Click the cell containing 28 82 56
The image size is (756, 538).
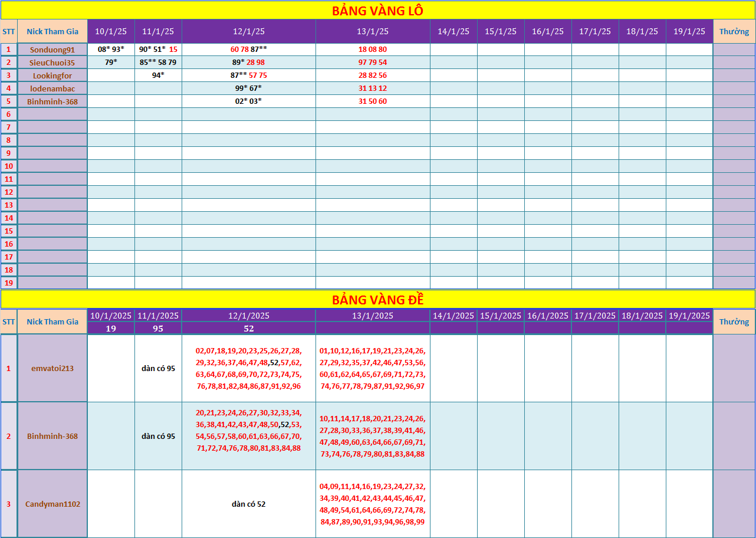click(x=373, y=76)
